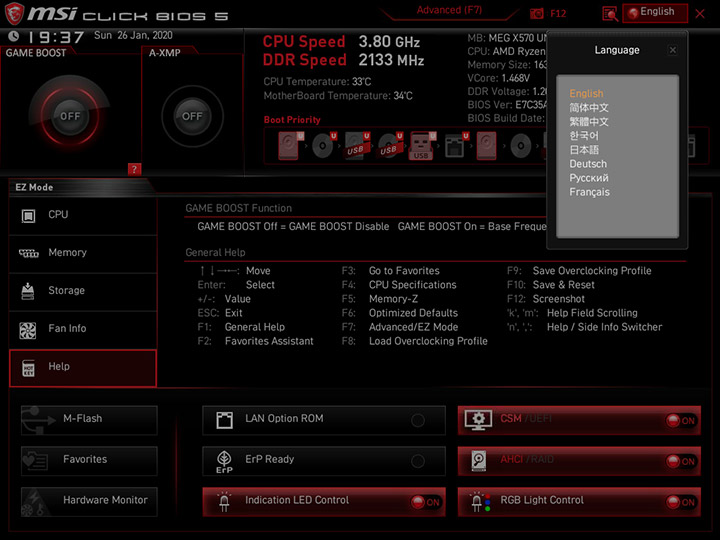Click the F10 Save & Reset help entry

click(x=551, y=285)
